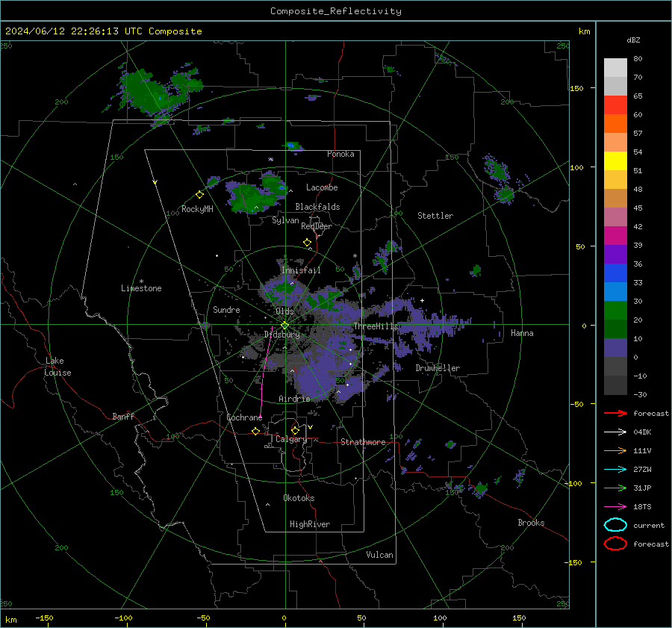Screen dimensions: 672x628
Task: Click the asterisk marker above Limestone
Action: click(141, 282)
